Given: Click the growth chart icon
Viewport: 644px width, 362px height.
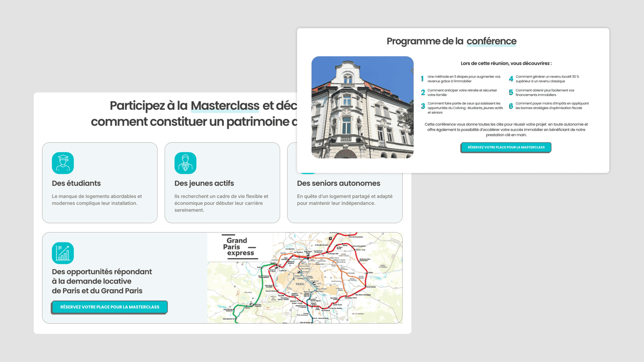Looking at the screenshot, I should [x=63, y=253].
